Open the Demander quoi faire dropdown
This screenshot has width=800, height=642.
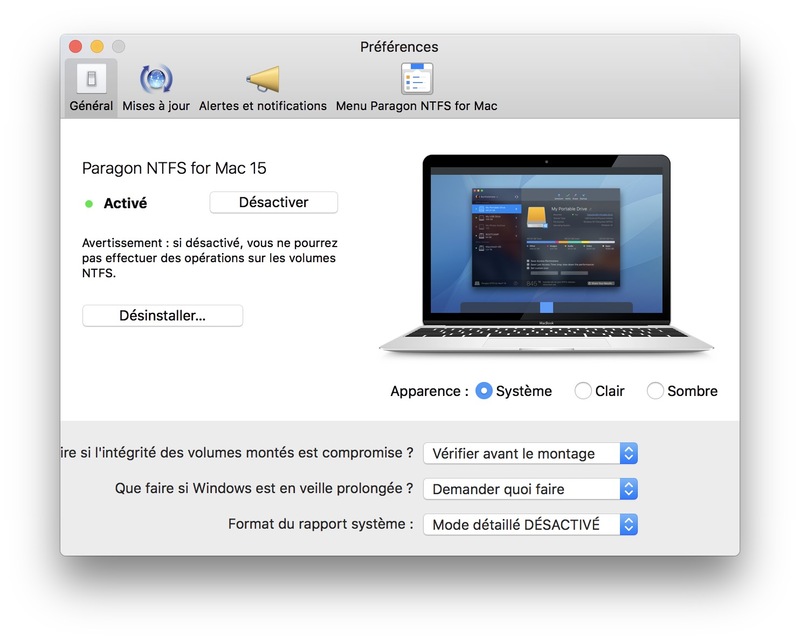coord(531,489)
